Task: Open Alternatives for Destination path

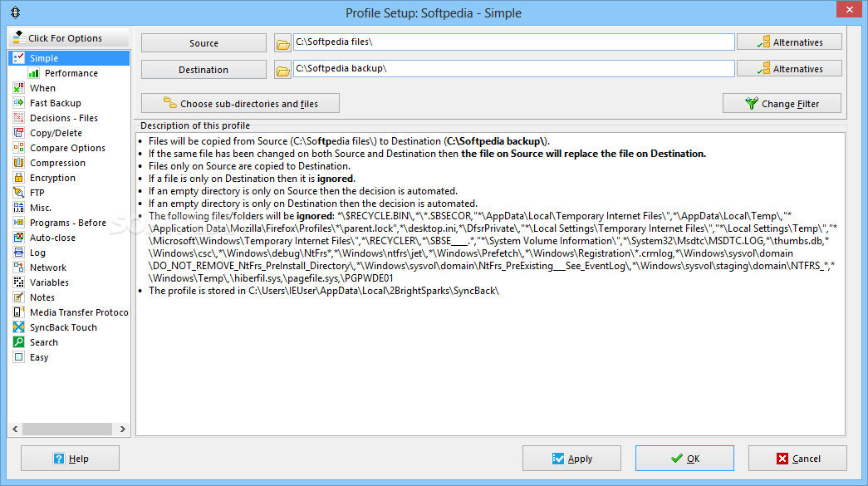Action: point(789,69)
